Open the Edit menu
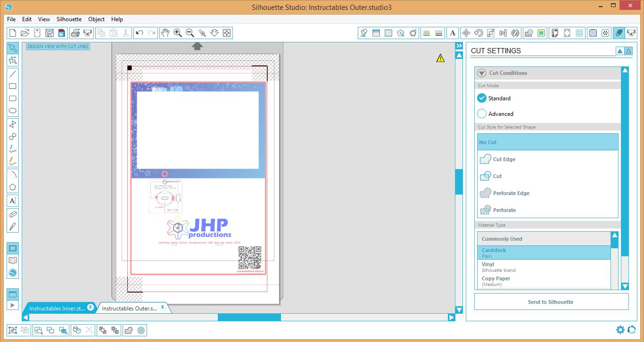Screen dimensions: 644x342 (x=27, y=19)
